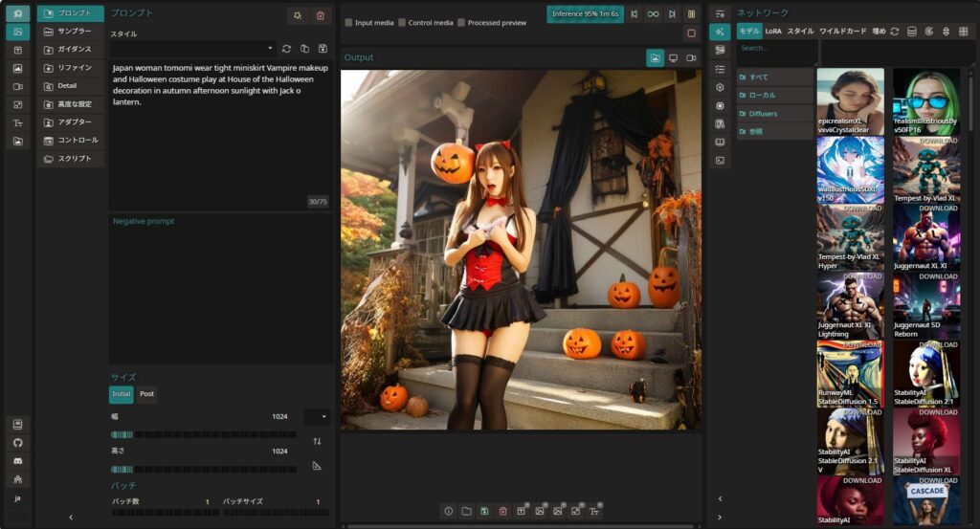980x529 pixels.
Task: Open the resolution preset dropdown beside width
Action: tap(317, 417)
